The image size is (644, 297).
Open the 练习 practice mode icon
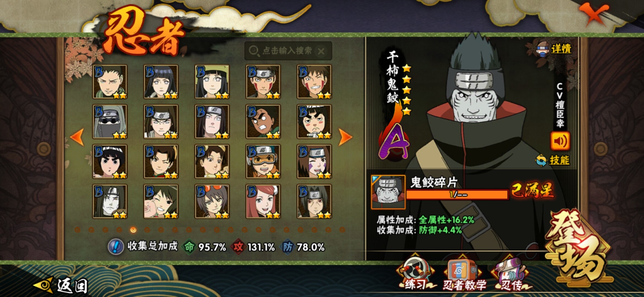416,273
